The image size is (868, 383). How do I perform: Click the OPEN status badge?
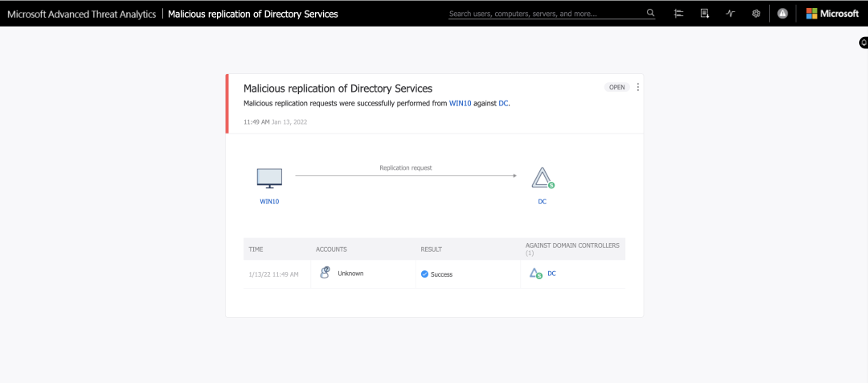pos(616,87)
